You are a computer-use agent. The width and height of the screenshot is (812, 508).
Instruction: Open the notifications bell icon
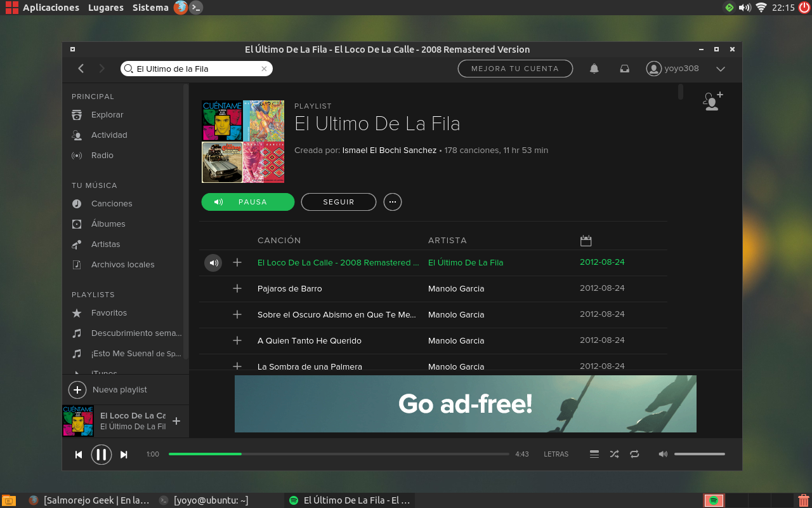pos(594,69)
